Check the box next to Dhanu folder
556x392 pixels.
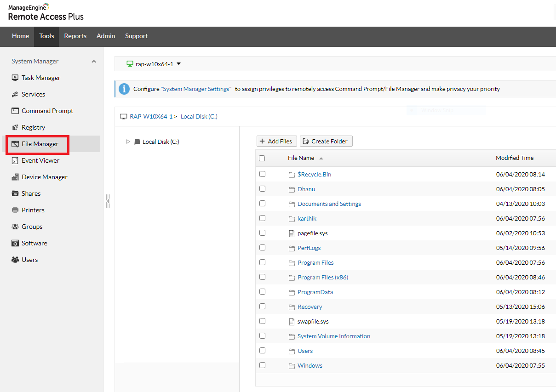click(262, 189)
